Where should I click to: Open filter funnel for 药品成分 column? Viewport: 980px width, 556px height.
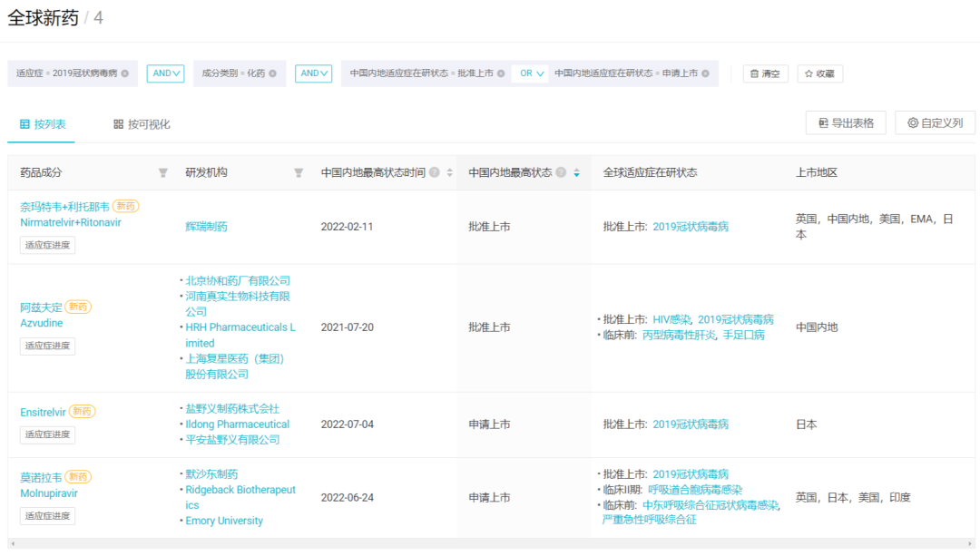click(x=163, y=172)
